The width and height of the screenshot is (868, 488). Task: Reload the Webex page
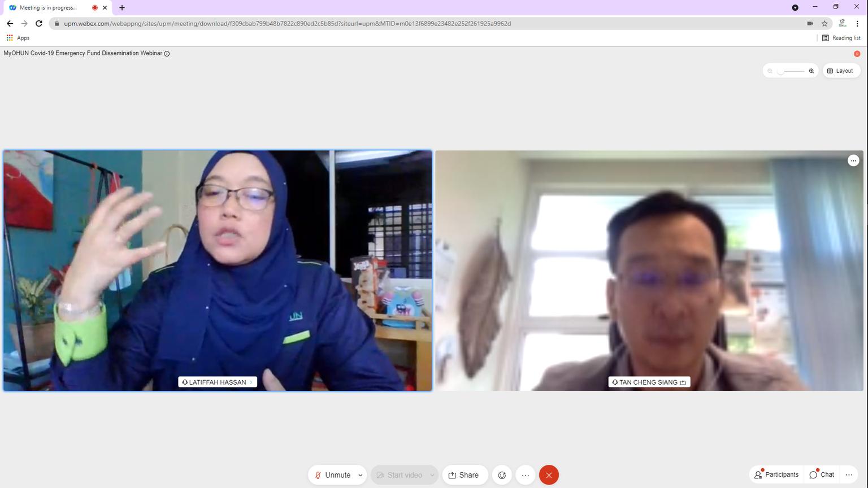click(39, 23)
